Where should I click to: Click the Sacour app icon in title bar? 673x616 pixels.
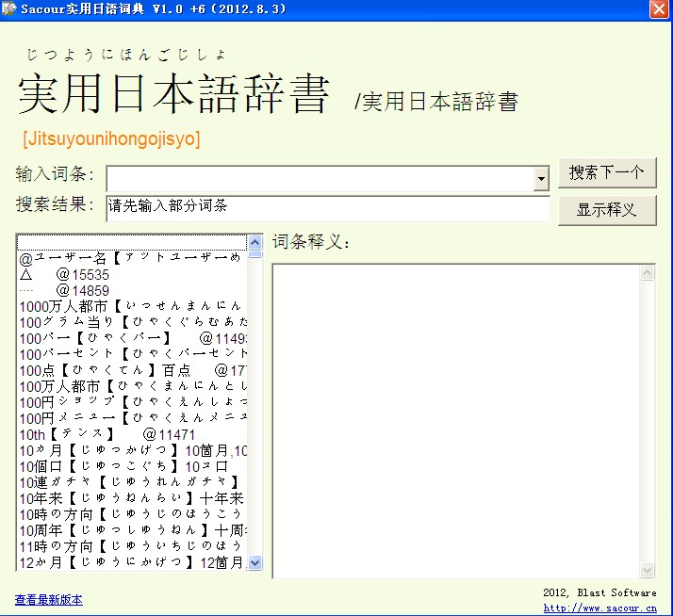point(8,8)
